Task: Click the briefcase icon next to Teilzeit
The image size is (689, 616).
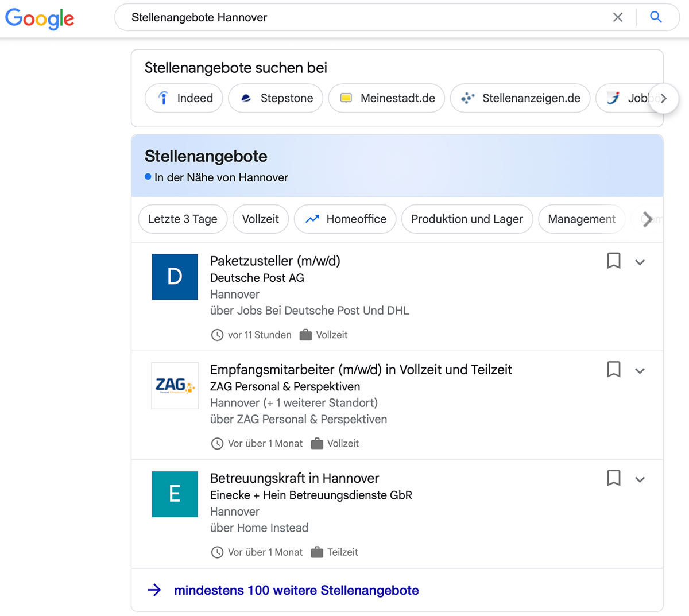Action: 317,552
